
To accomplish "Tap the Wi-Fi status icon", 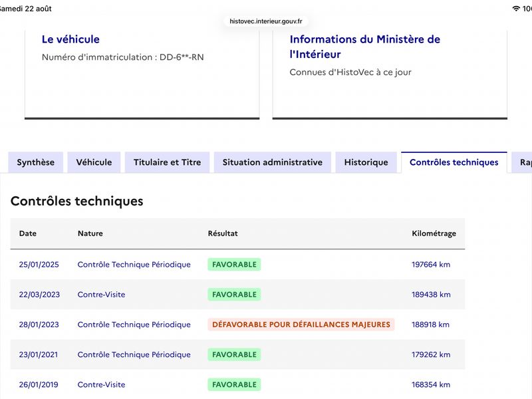I will click(516, 9).
